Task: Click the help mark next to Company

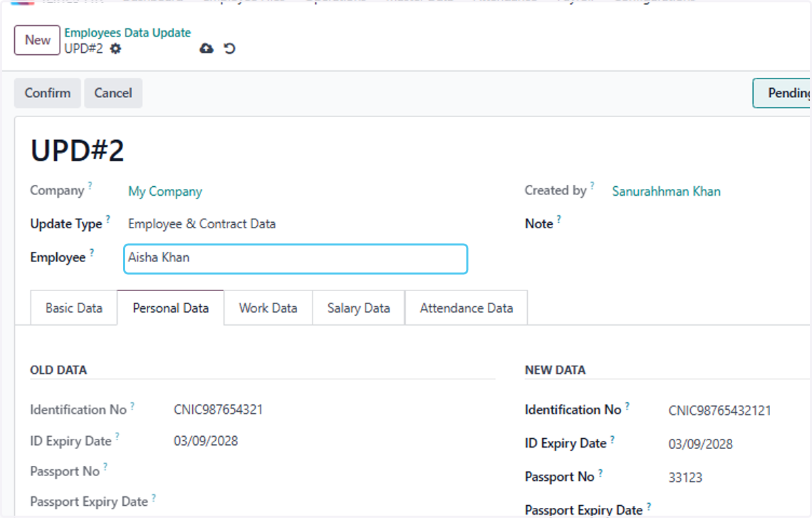Action: [90, 186]
